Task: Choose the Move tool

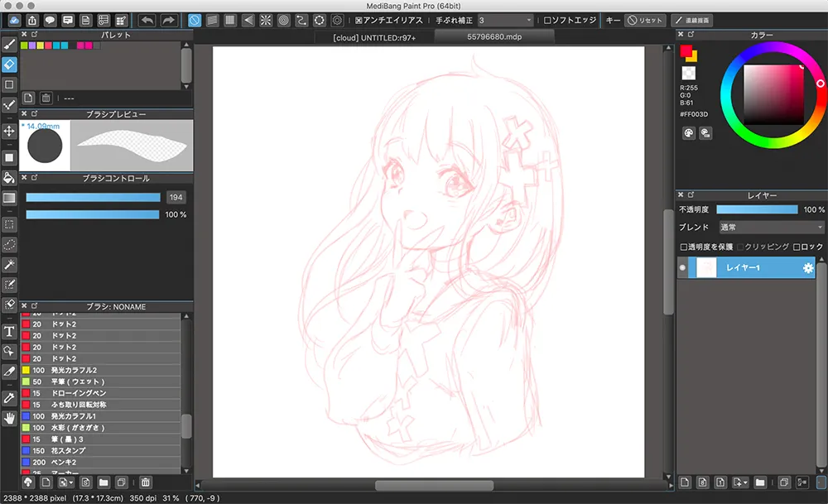Action: coord(10,131)
